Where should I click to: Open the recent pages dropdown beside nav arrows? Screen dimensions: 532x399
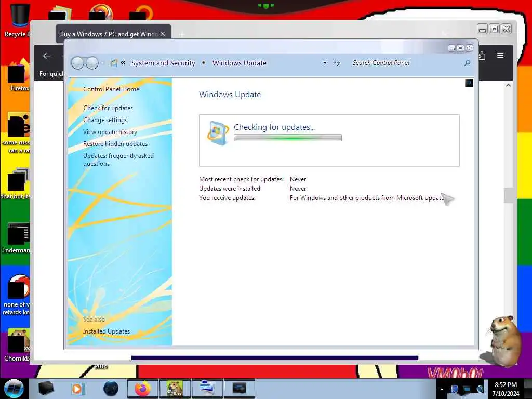pos(102,63)
